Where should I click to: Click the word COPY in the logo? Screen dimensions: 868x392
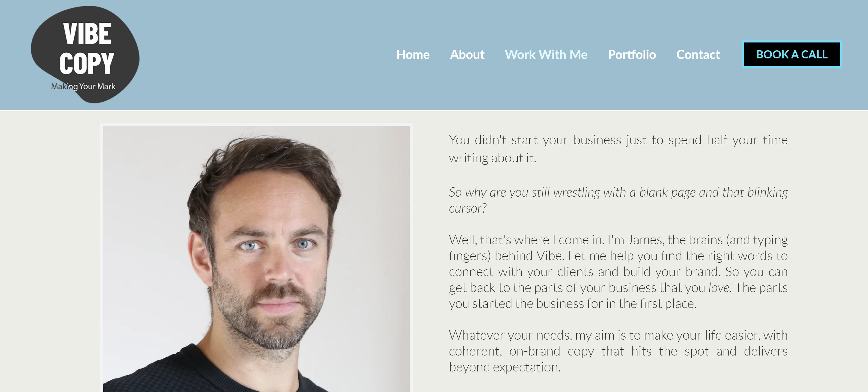pyautogui.click(x=87, y=63)
